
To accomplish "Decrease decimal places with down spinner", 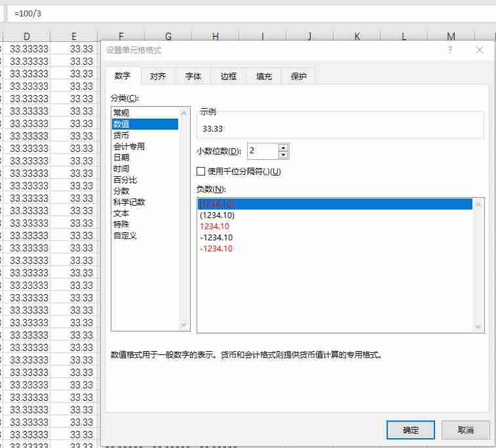I will click(283, 155).
